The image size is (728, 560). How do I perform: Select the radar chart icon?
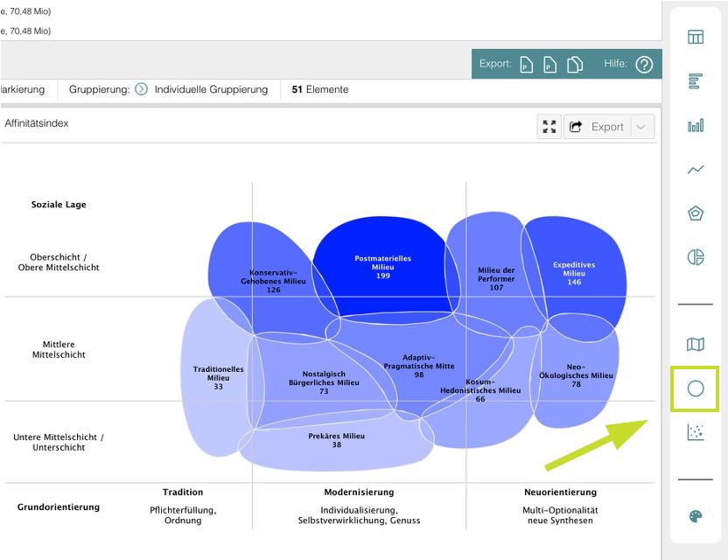coord(696,213)
